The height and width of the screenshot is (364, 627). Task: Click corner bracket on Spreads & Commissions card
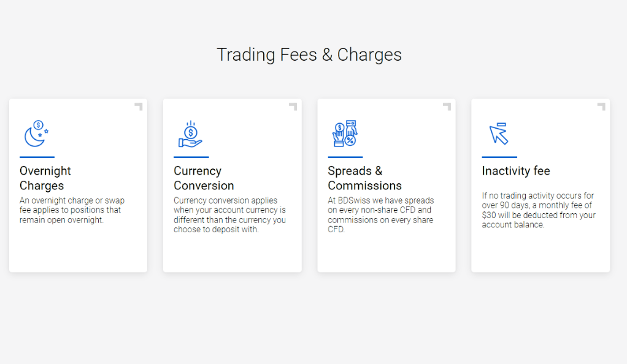tap(447, 107)
